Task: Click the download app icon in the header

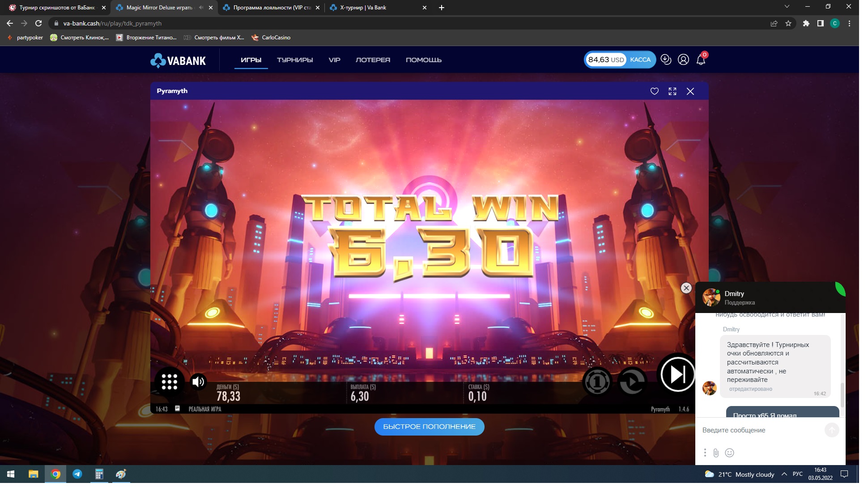Action: click(666, 59)
